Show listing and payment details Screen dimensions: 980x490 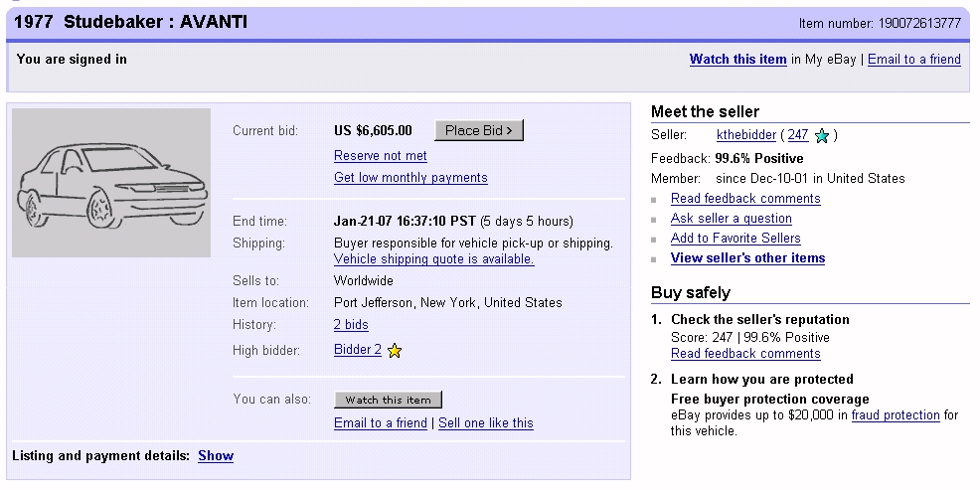tap(216, 456)
